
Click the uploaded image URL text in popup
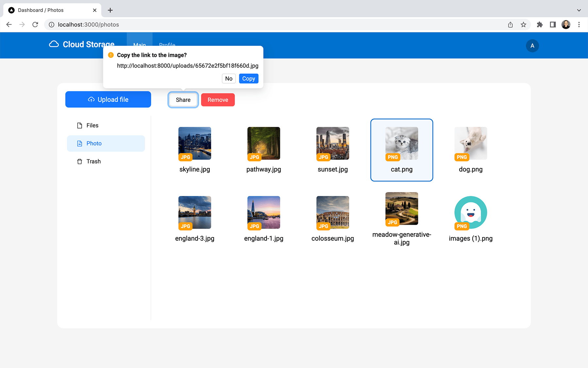click(x=188, y=66)
